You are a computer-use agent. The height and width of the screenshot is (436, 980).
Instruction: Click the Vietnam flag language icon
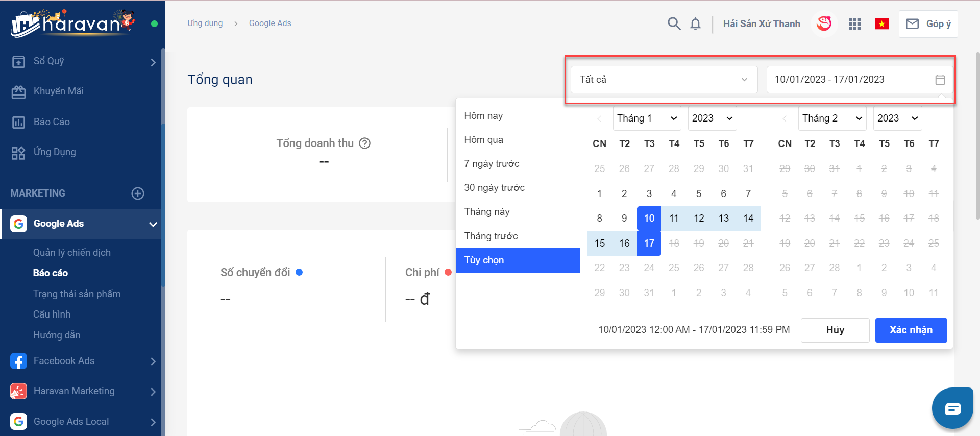tap(881, 24)
